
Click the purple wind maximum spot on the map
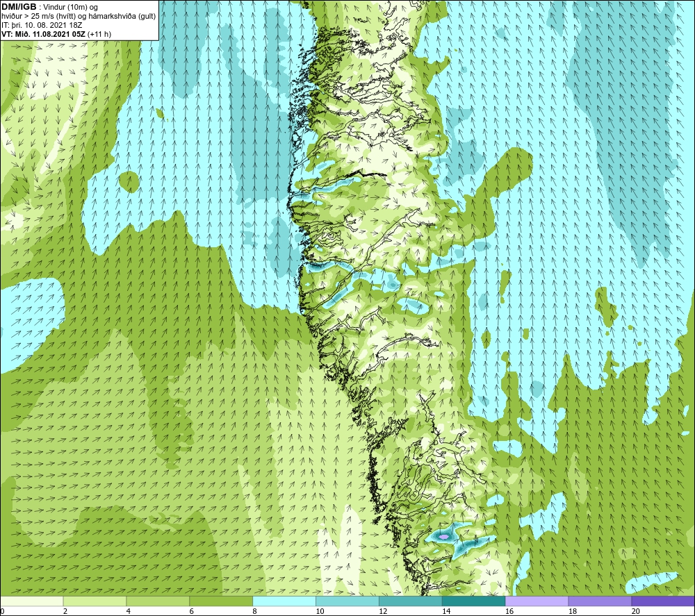(445, 536)
